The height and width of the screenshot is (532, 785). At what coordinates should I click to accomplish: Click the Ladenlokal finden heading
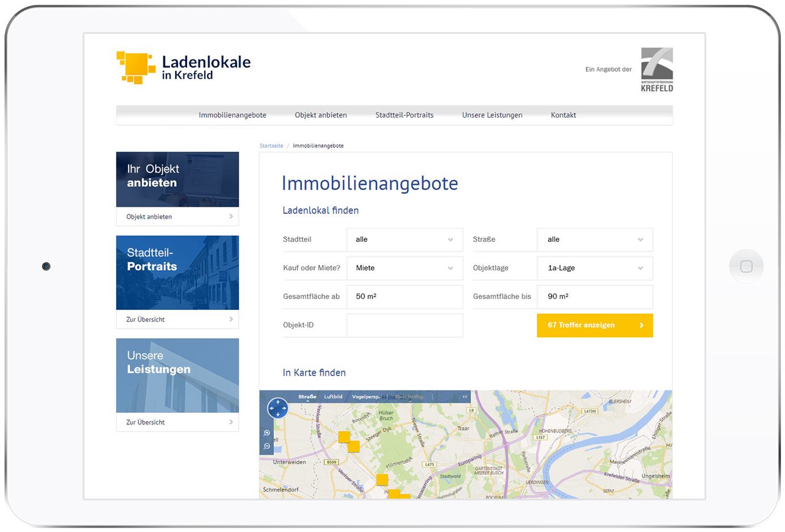point(321,210)
